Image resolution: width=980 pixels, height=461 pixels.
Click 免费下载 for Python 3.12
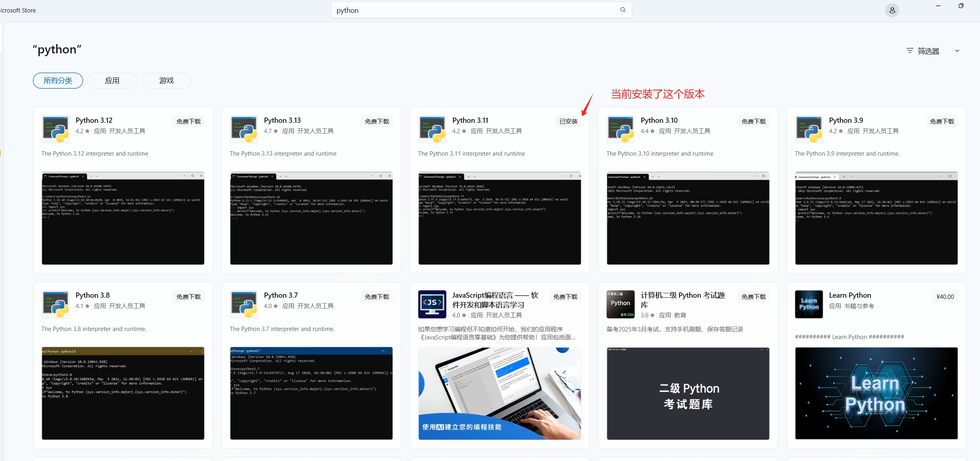[189, 122]
